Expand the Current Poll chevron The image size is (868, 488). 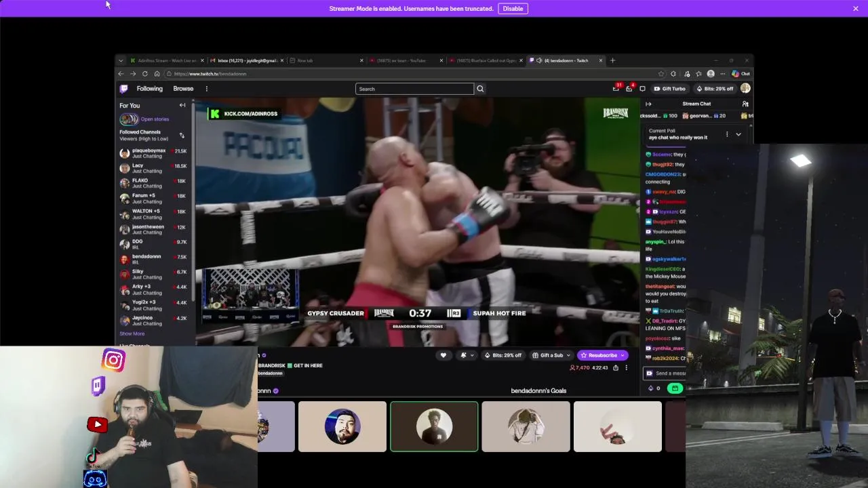point(738,134)
